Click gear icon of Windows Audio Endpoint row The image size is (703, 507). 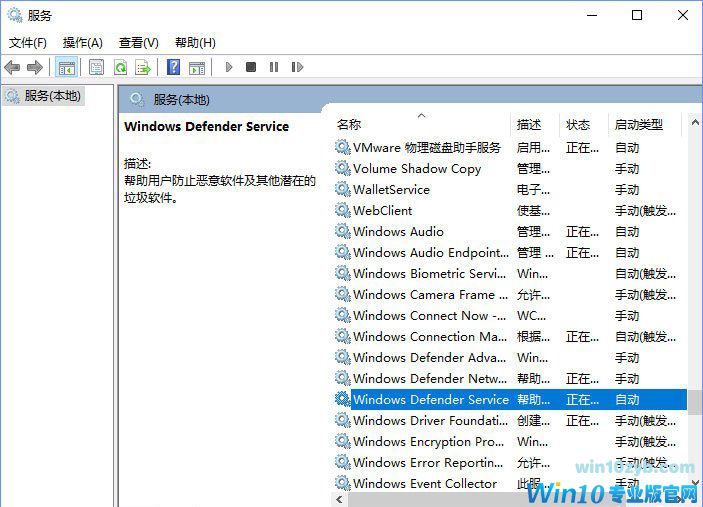343,252
